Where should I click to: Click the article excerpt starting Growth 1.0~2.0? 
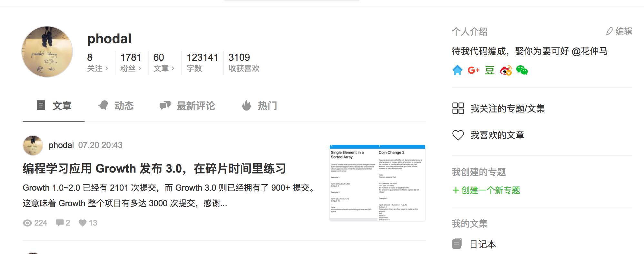point(170,196)
